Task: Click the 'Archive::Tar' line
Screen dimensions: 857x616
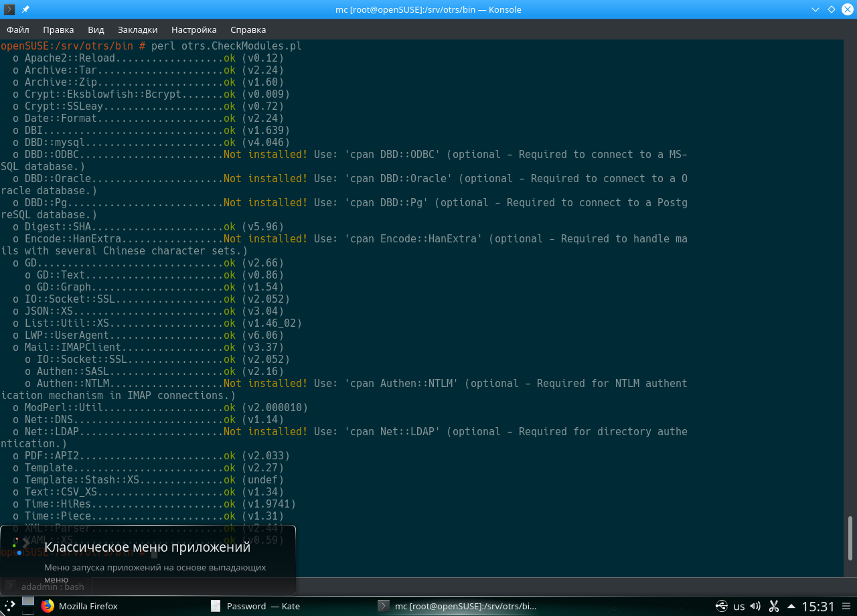Action: pos(149,70)
